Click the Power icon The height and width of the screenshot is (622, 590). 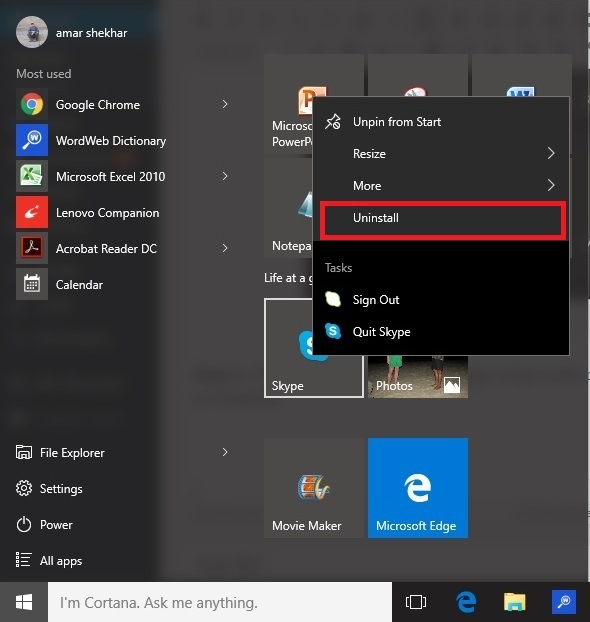24,524
